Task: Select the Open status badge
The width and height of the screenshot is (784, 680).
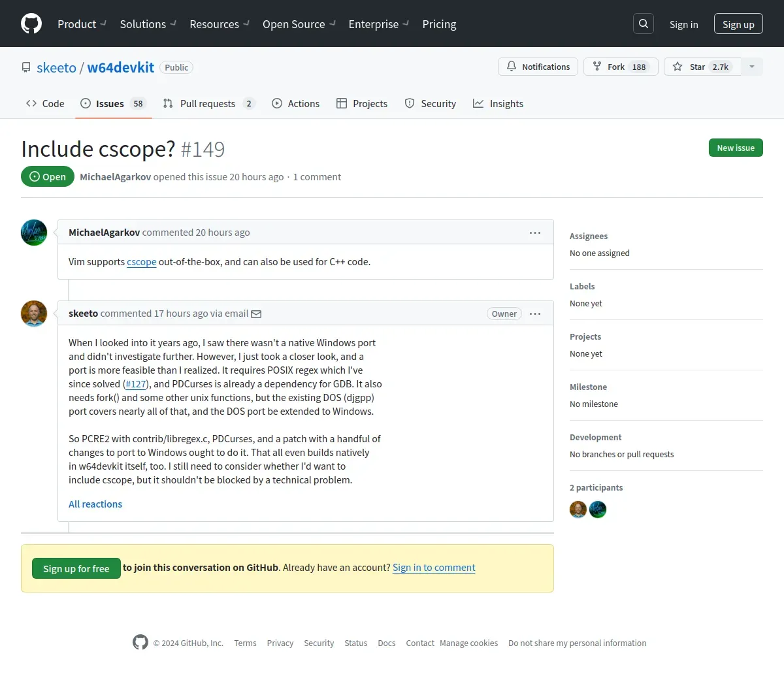Action: [48, 176]
